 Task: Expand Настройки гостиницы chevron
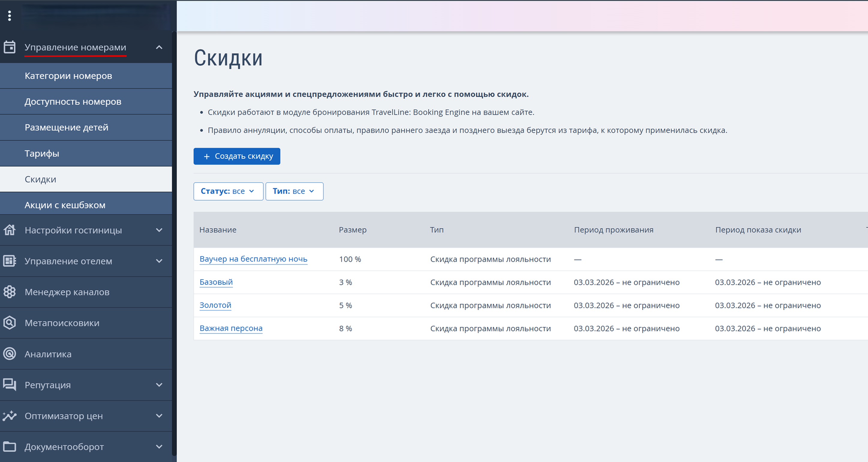tap(159, 230)
